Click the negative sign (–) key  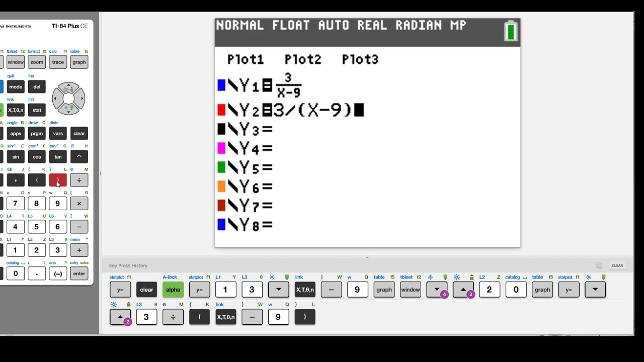point(58,274)
